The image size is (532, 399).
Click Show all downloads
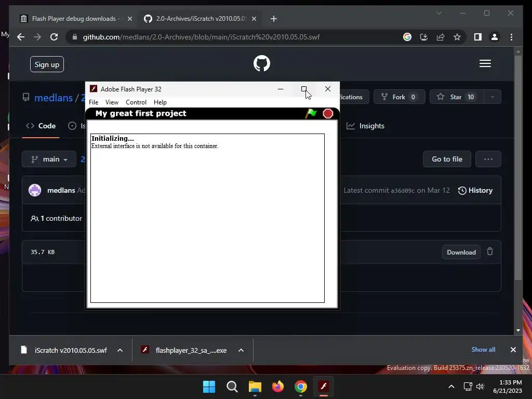click(x=483, y=350)
